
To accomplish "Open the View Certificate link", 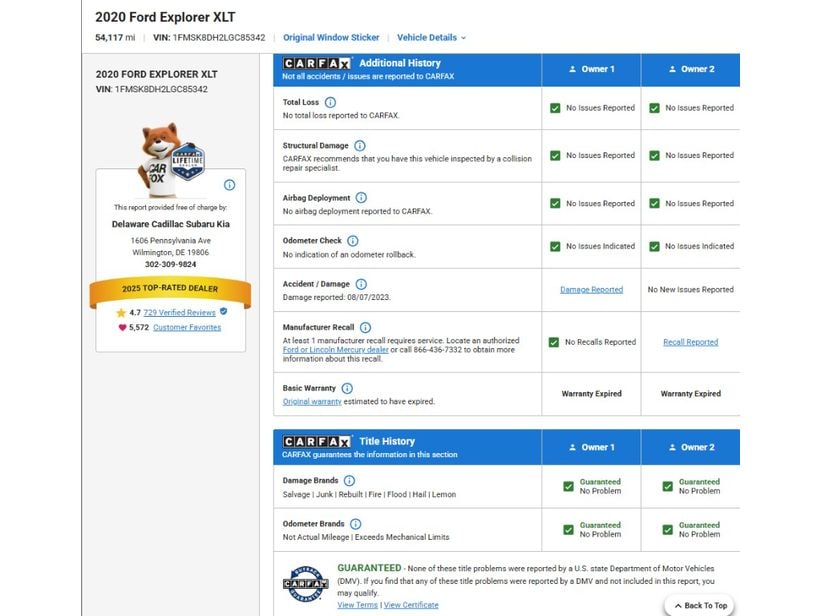I will 411,605.
